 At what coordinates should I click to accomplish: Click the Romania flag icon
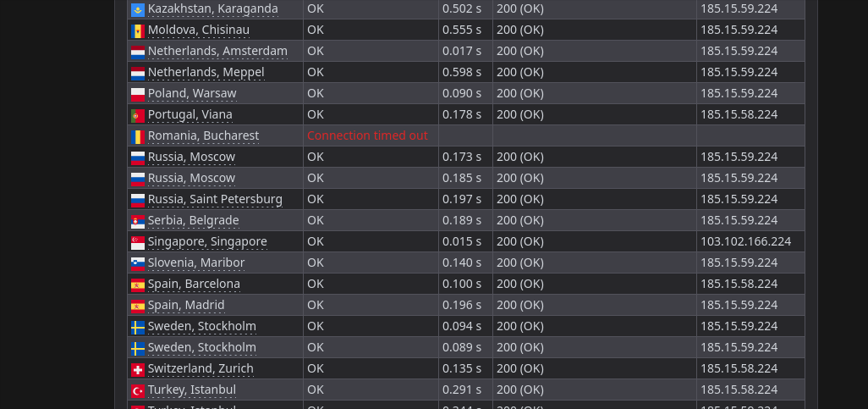[x=137, y=136]
